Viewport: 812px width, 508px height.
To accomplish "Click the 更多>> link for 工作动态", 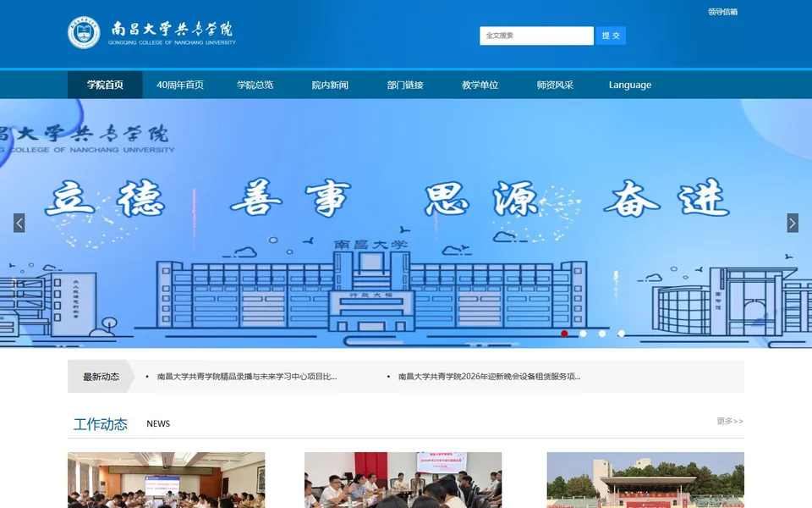I will [730, 421].
